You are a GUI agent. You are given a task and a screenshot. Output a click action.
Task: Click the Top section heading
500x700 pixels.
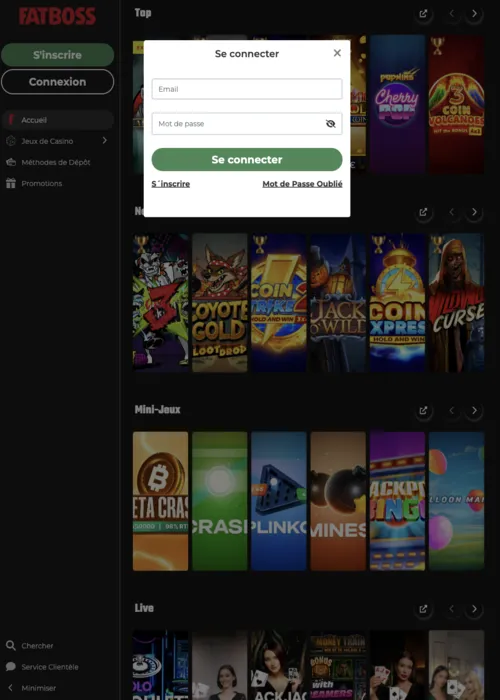coord(143,13)
